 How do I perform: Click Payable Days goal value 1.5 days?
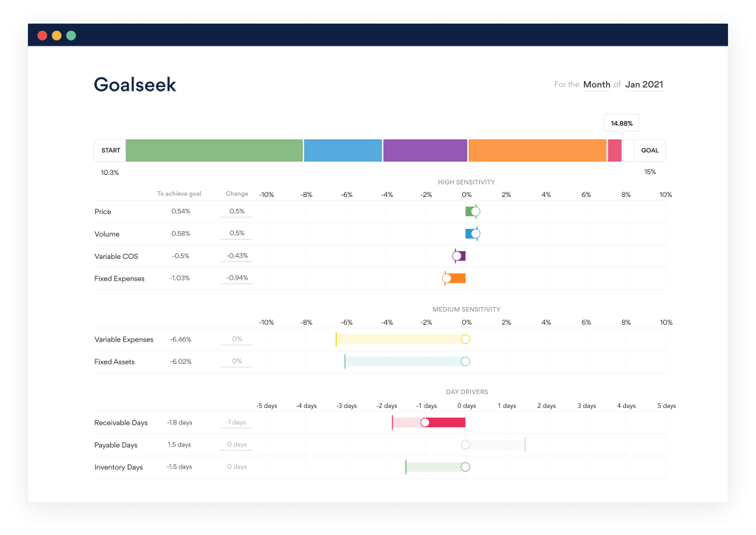(x=179, y=445)
